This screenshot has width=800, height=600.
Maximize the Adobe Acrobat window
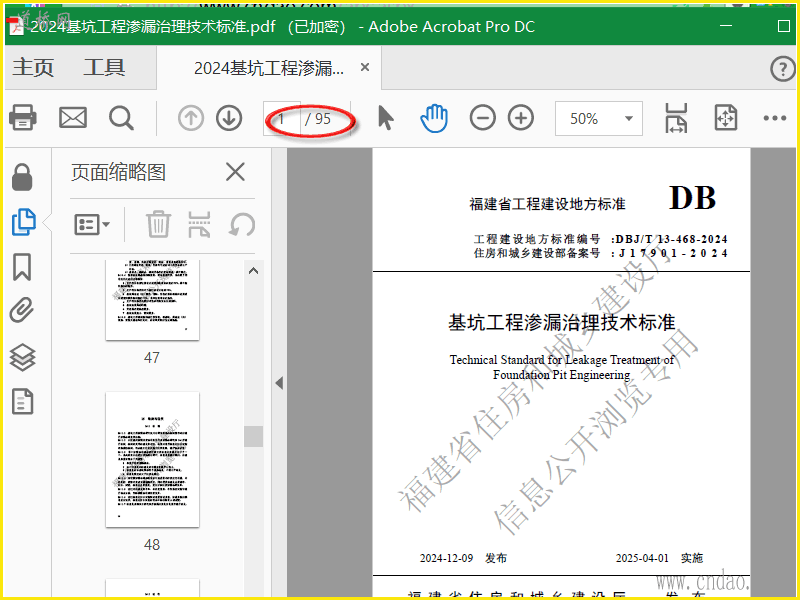(784, 26)
